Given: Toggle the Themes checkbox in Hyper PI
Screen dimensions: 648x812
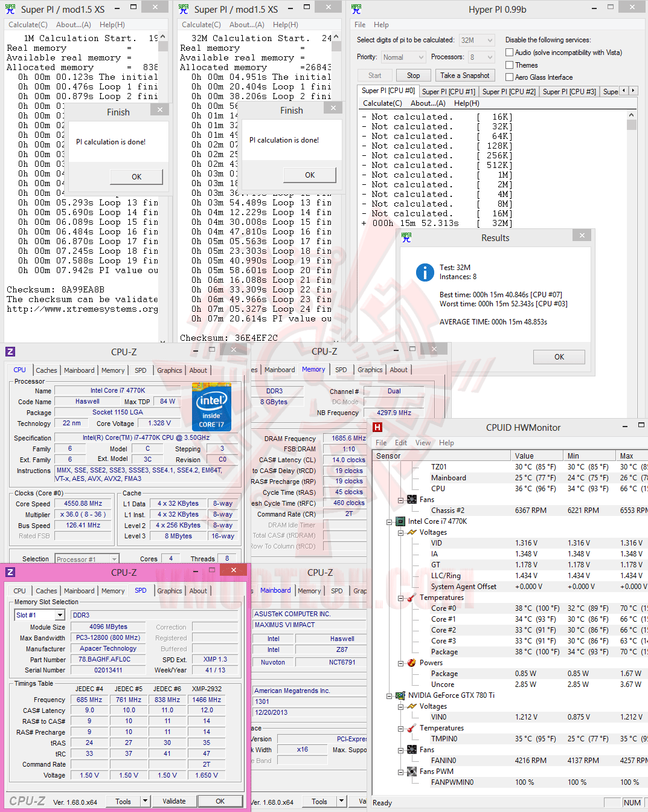Looking at the screenshot, I should point(510,65).
